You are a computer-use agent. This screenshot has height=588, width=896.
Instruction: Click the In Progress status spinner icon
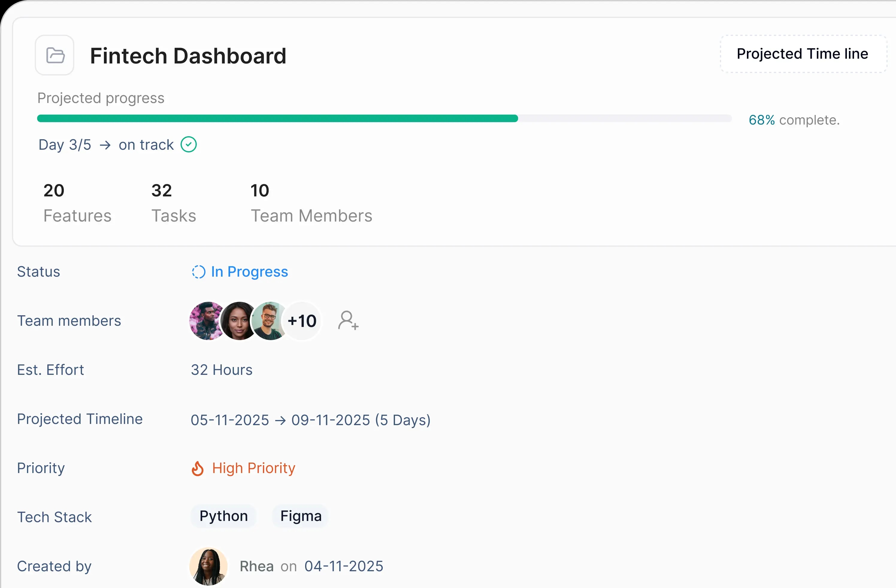pyautogui.click(x=199, y=272)
